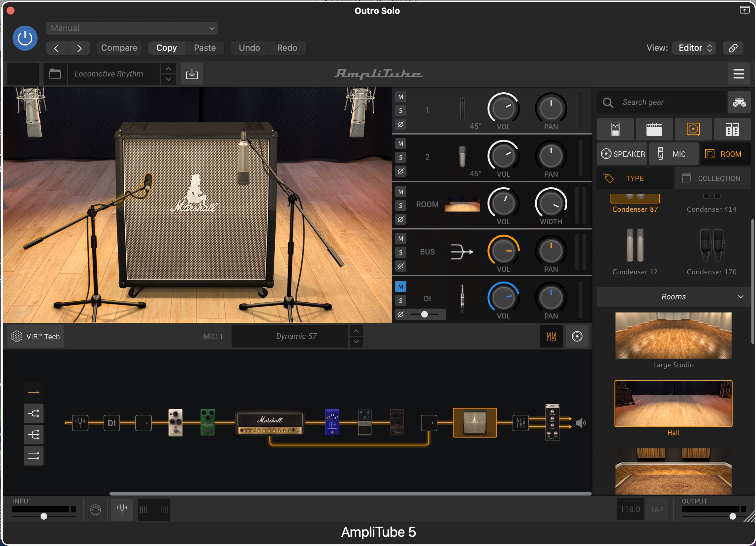
Task: Toggle mute on the DI channel
Action: pyautogui.click(x=400, y=287)
